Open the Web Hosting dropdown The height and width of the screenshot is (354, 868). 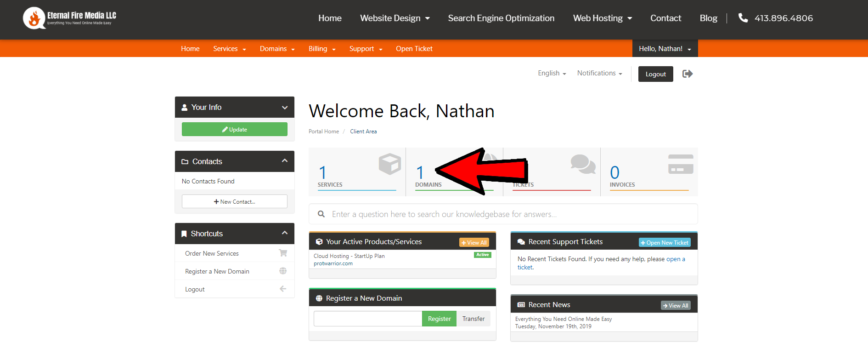[603, 18]
